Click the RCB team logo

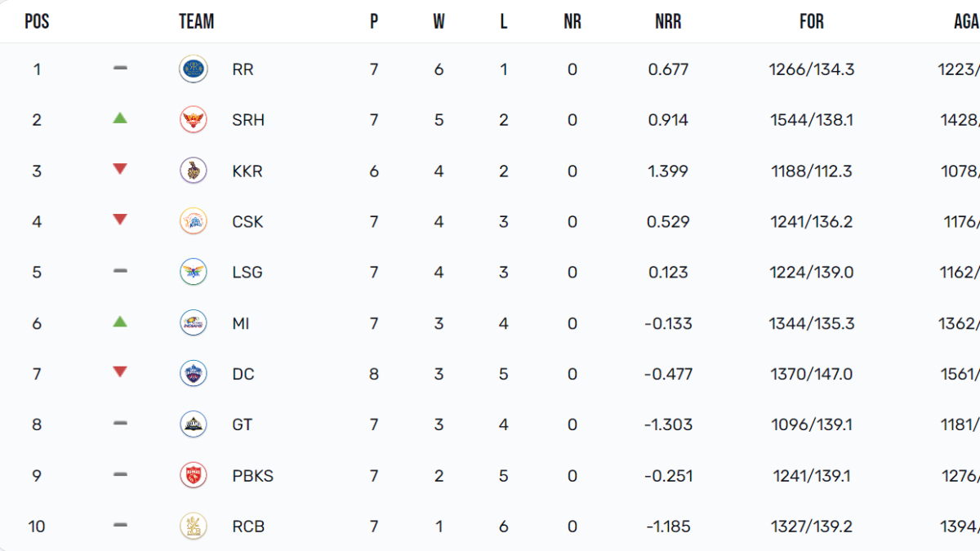tap(194, 527)
